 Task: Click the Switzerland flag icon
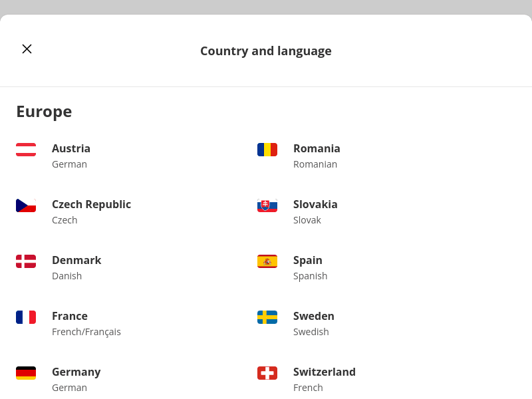coord(267,373)
